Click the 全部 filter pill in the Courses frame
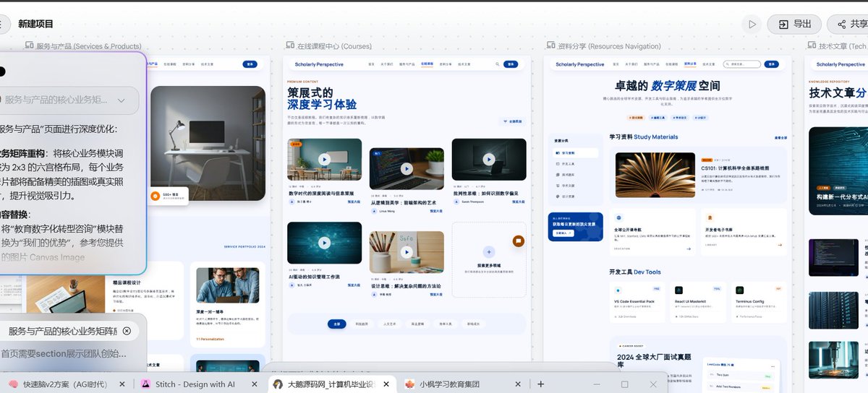 click(x=336, y=324)
